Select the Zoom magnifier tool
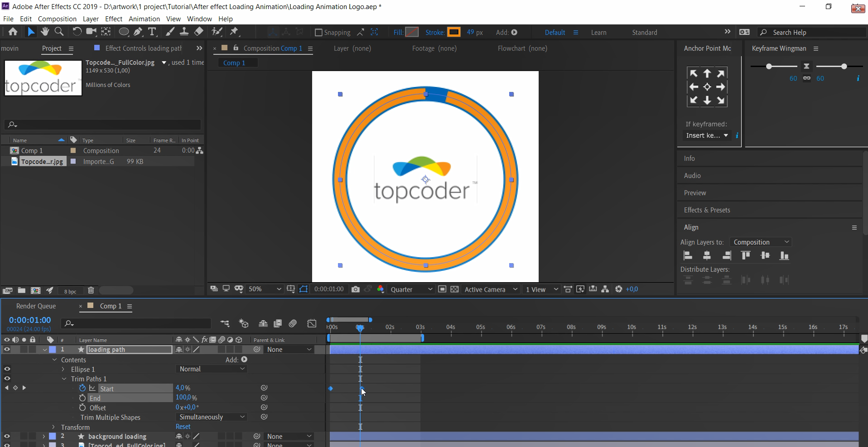 pyautogui.click(x=59, y=31)
